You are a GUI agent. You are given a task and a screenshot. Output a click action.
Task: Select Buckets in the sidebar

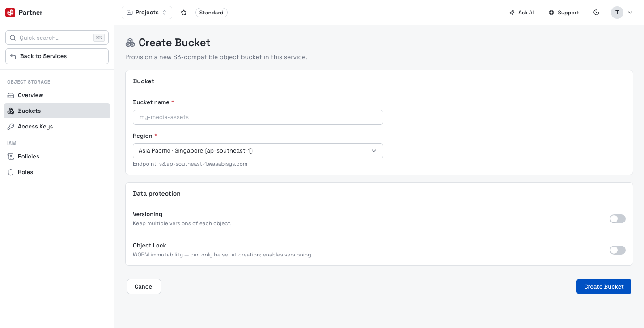pos(57,111)
